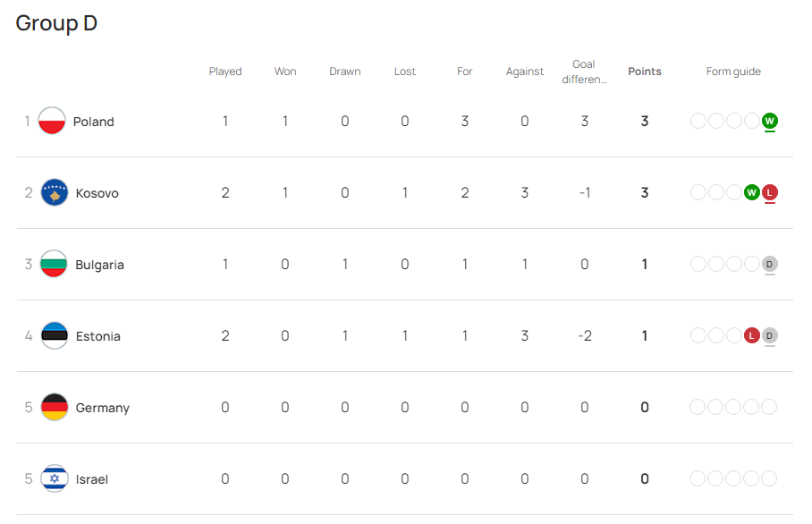Screen dimensions: 812x524
Task: Sort by the Points column header
Action: pyautogui.click(x=644, y=72)
